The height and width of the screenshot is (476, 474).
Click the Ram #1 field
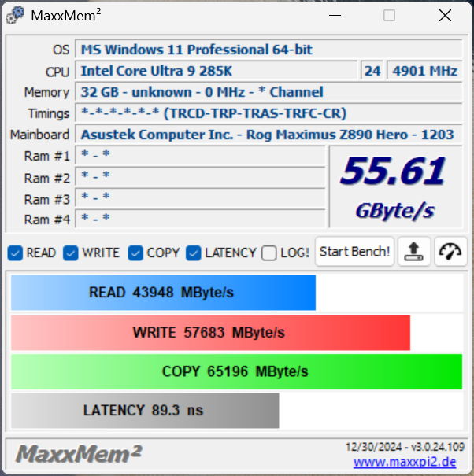tap(200, 156)
